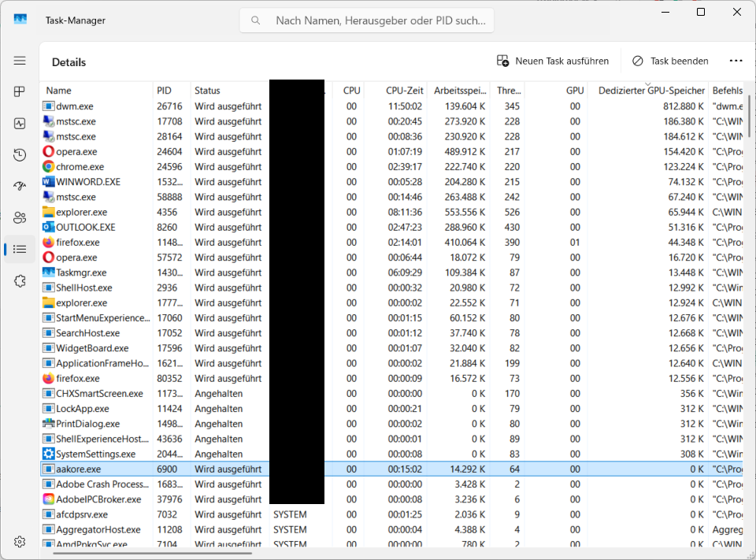Select the Adobe Crash Process... row
The image size is (756, 560).
(392, 484)
